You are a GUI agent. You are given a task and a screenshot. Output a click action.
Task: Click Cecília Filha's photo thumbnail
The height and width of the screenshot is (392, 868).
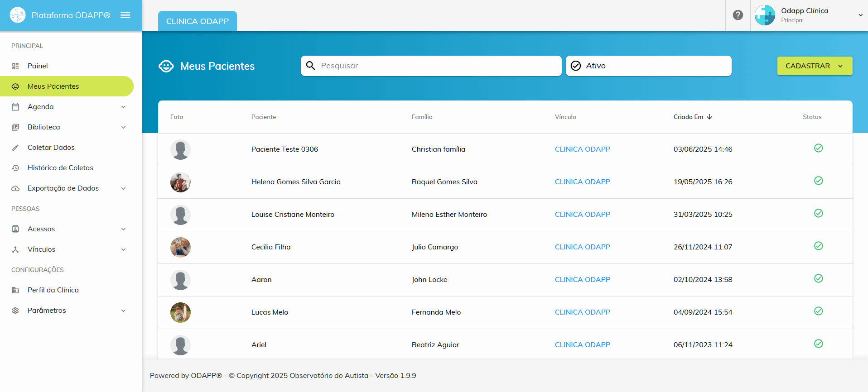pyautogui.click(x=180, y=247)
